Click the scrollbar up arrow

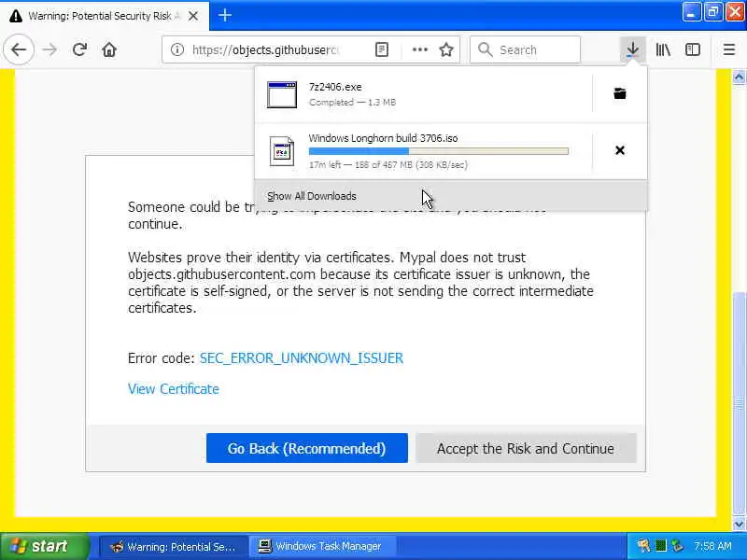[739, 77]
